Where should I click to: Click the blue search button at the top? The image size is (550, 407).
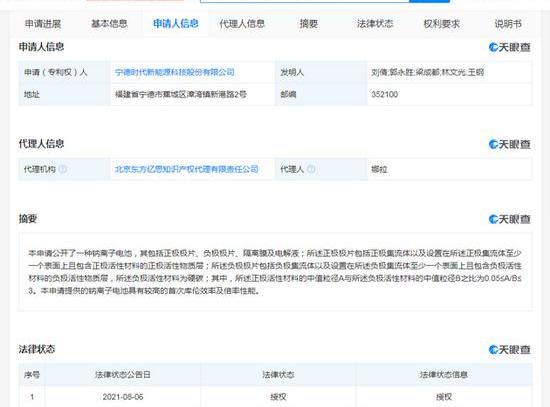(x=430, y=1)
